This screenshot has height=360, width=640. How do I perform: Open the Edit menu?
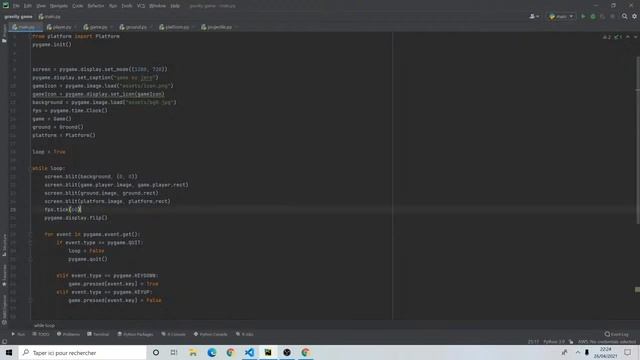pos(27,6)
